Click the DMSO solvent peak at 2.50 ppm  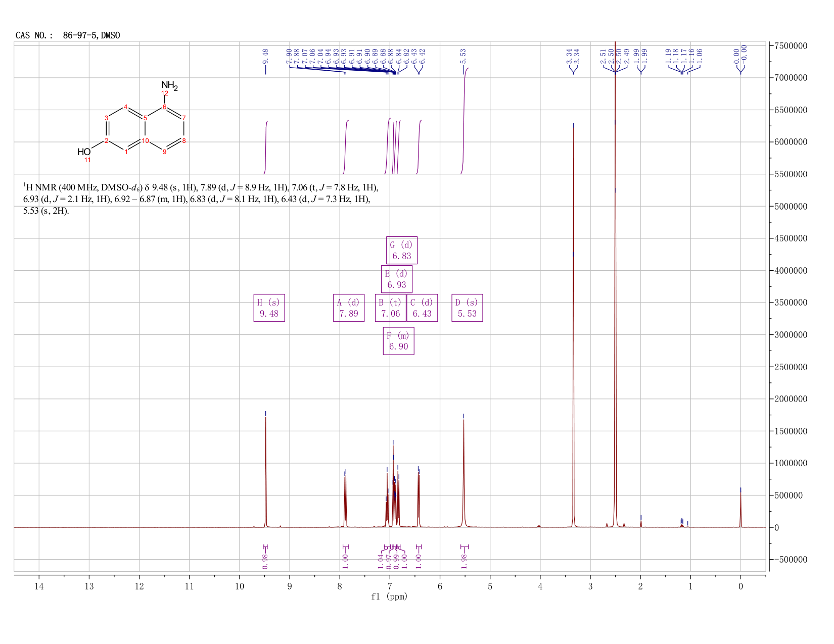pos(615,283)
